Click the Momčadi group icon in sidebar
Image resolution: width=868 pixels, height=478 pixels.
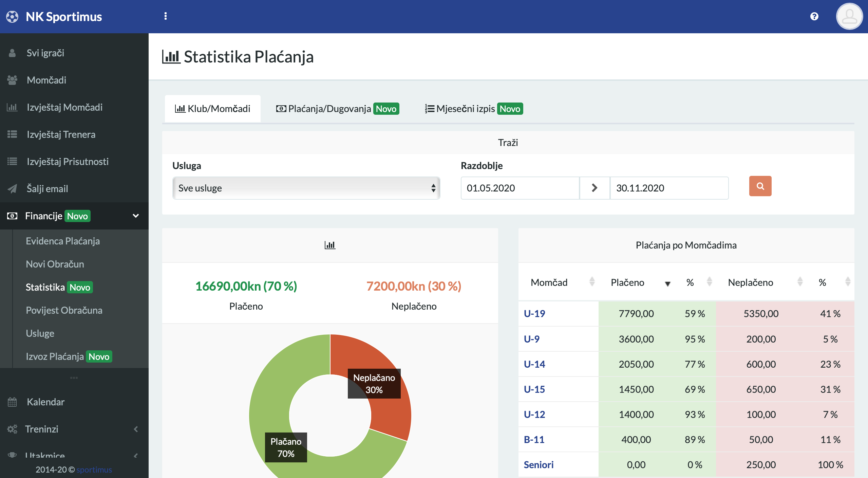12,80
